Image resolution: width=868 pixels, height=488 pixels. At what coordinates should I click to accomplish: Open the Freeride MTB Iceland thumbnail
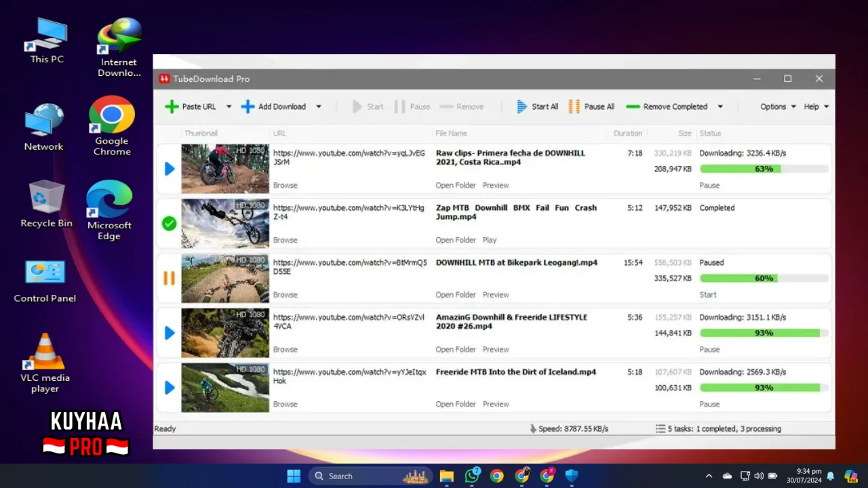225,388
